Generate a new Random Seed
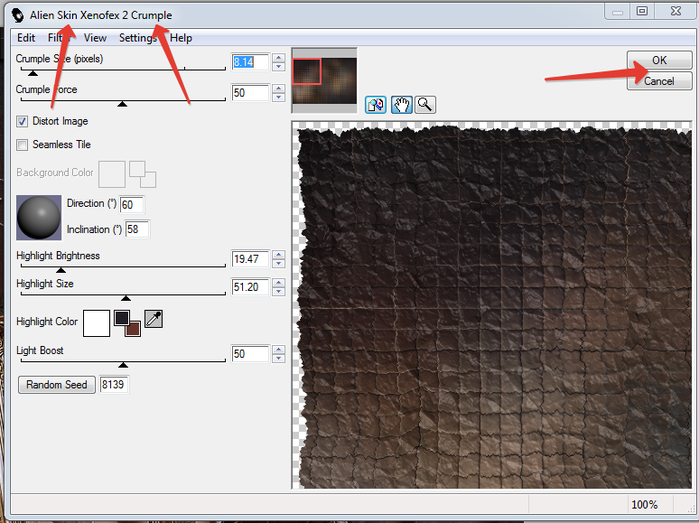This screenshot has width=699, height=523. [x=57, y=385]
